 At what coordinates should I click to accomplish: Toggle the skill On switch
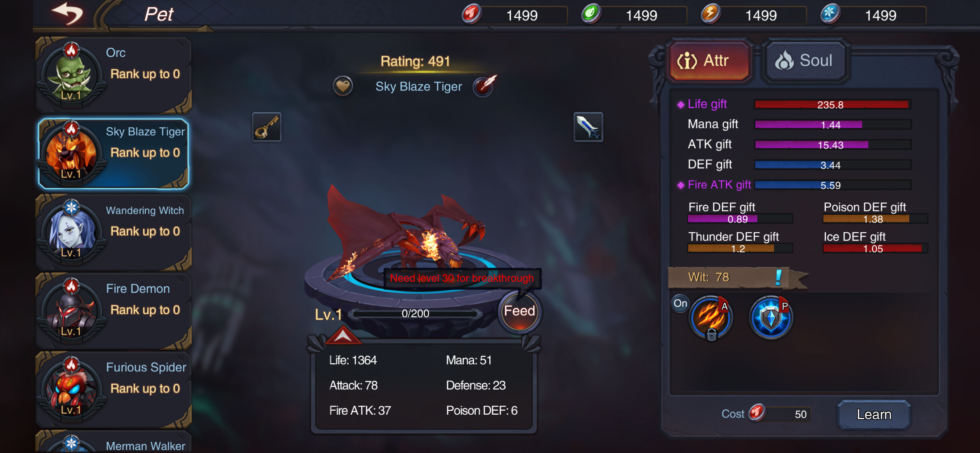tap(680, 303)
